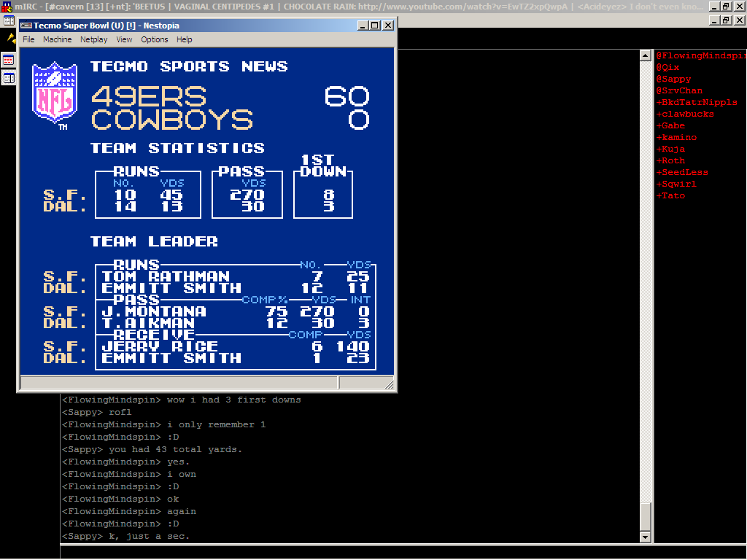This screenshot has width=747, height=560.
Task: Open the Options menu in Nestopia
Action: (154, 39)
